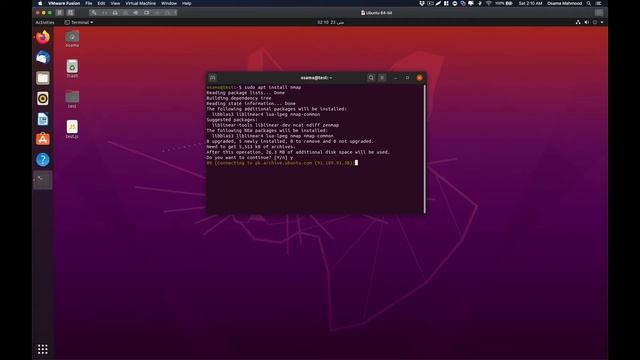
Task: Show Applications grid at dock bottom
Action: [43, 349]
